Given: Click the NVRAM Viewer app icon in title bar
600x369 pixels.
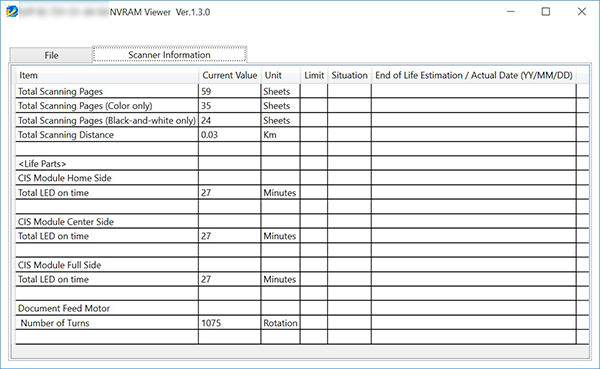Looking at the screenshot, I should pyautogui.click(x=12, y=12).
